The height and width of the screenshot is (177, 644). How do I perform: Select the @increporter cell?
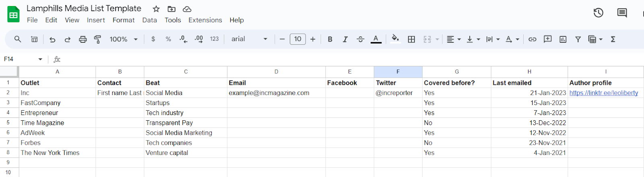pos(398,93)
